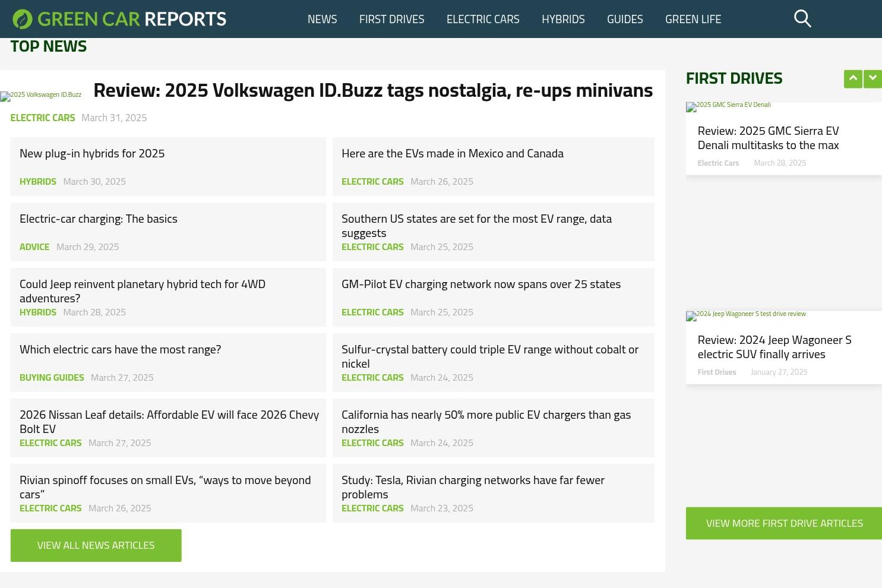Click Electric Cars tag under Mexico and Canada article
The image size is (882, 588).
(x=372, y=181)
